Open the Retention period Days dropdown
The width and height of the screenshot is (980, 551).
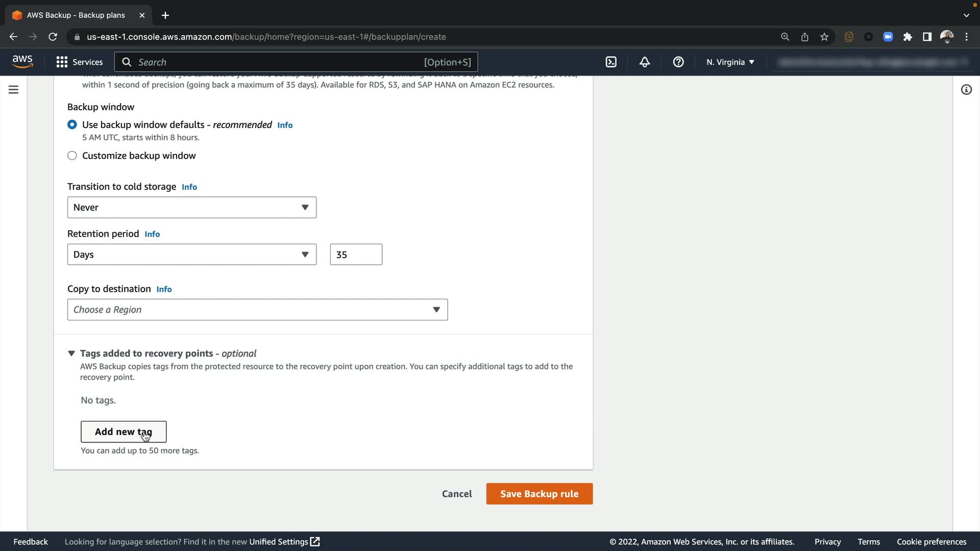point(191,255)
